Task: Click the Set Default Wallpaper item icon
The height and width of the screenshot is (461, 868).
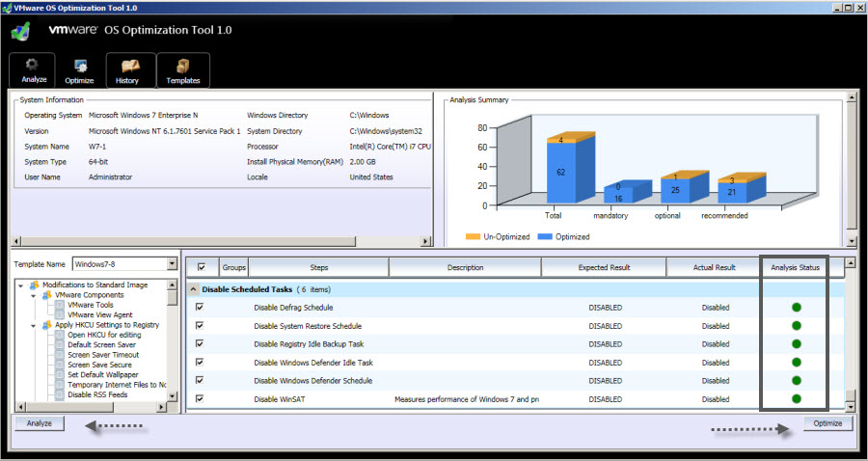Action: [x=60, y=374]
